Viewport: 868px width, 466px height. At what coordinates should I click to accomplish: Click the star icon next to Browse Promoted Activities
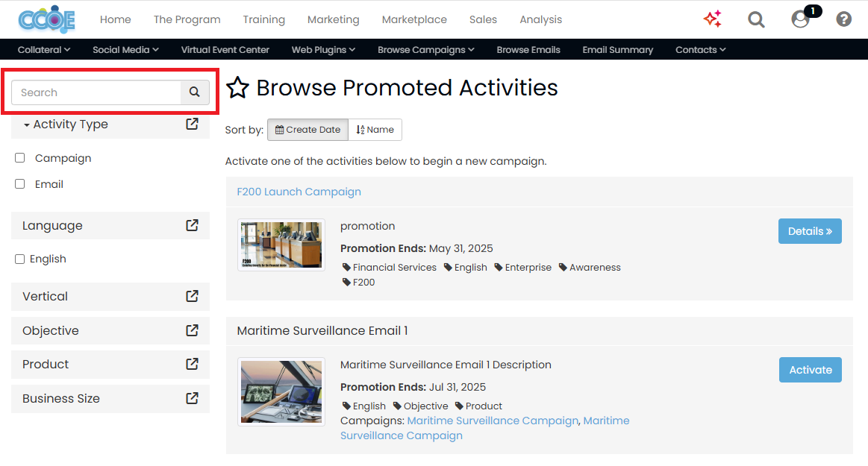(x=237, y=88)
